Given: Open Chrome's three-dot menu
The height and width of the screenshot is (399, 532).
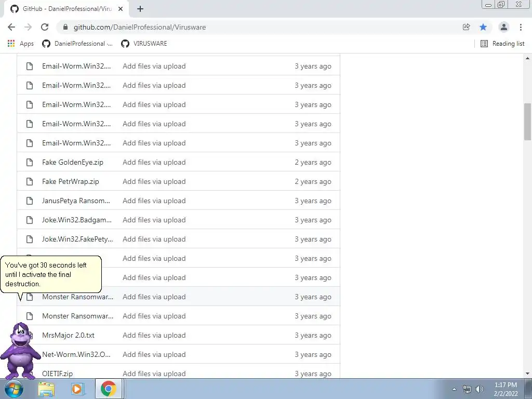Looking at the screenshot, I should (521, 27).
